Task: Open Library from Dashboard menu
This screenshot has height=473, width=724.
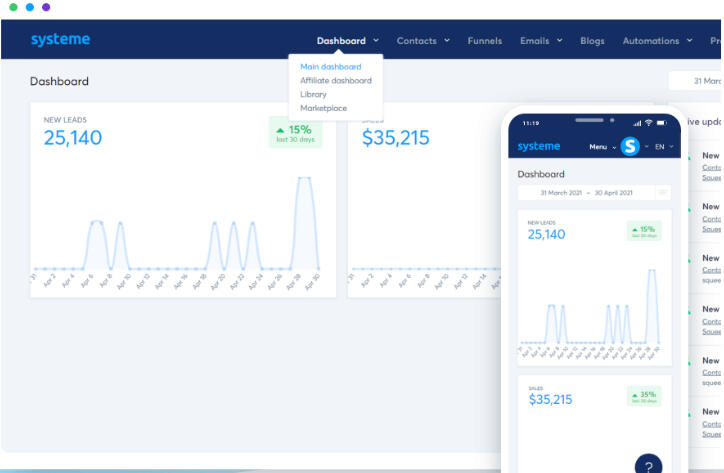Action: (x=313, y=94)
